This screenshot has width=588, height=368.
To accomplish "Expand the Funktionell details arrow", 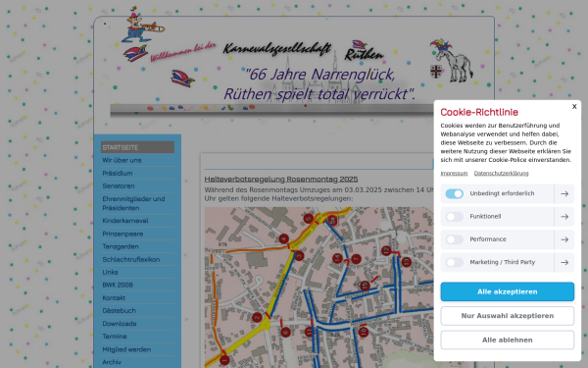I will click(x=564, y=217).
